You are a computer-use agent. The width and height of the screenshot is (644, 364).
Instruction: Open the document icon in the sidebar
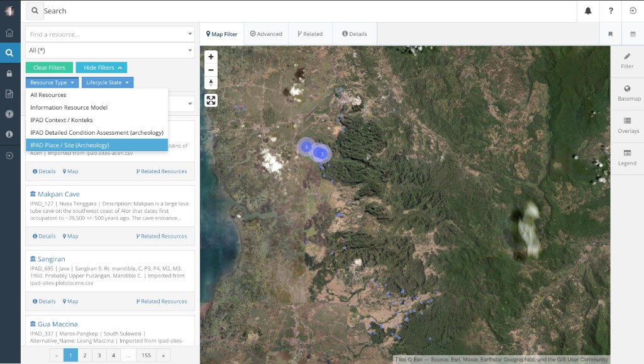[x=9, y=94]
